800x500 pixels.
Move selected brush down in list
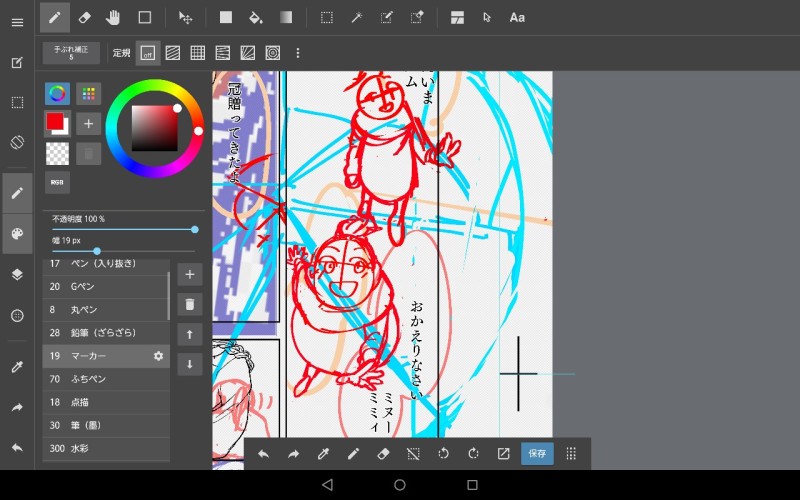(190, 364)
